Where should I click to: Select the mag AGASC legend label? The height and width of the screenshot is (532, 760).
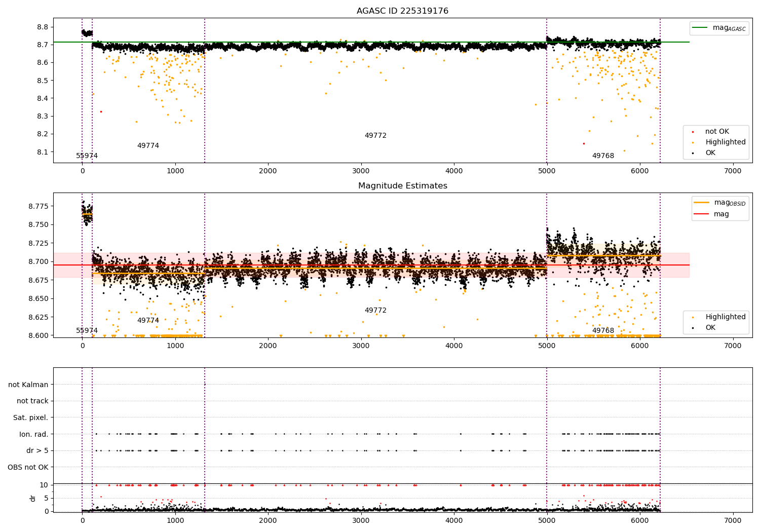point(729,28)
